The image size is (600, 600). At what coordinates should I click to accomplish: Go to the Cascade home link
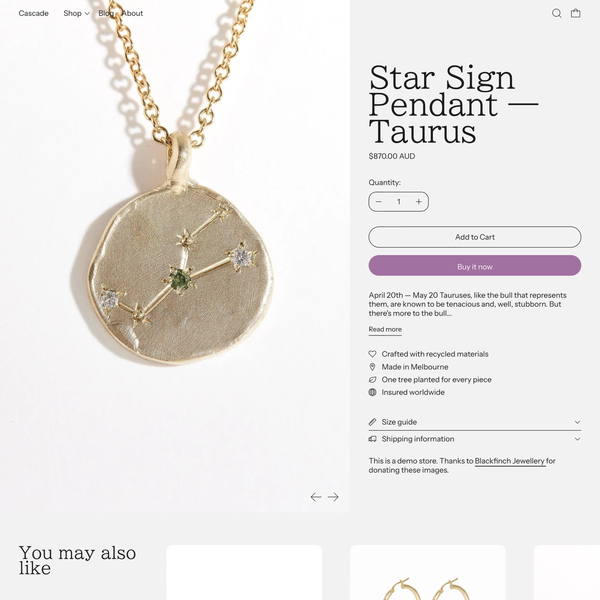click(34, 13)
